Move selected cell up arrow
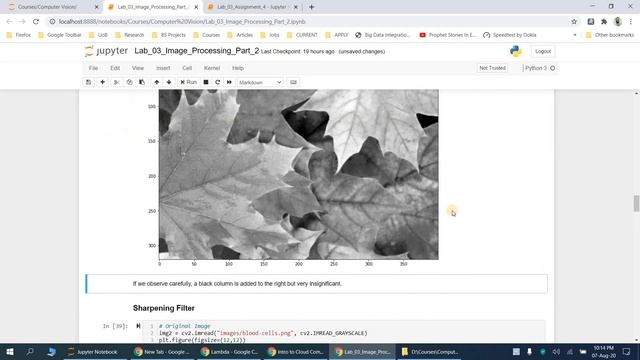Viewport: 640px width, 360px height. pos(157,82)
